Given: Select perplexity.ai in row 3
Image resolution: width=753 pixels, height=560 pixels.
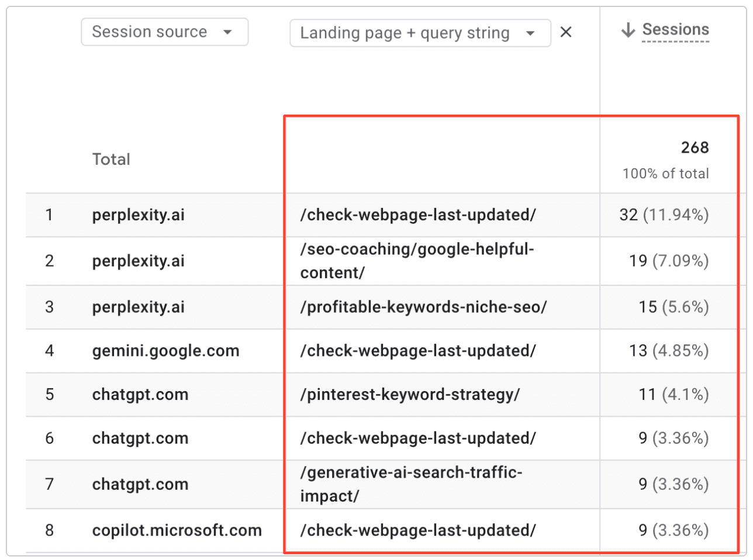Looking at the screenshot, I should pos(138,307).
